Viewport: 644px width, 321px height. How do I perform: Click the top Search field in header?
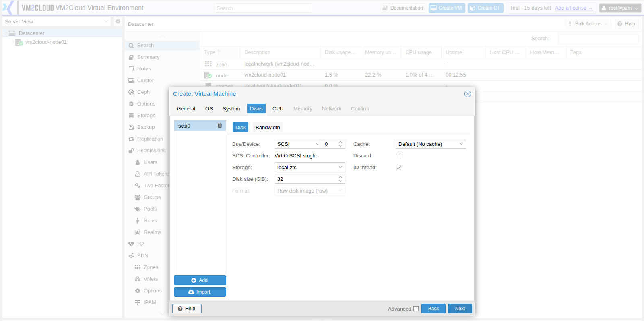coord(263,8)
